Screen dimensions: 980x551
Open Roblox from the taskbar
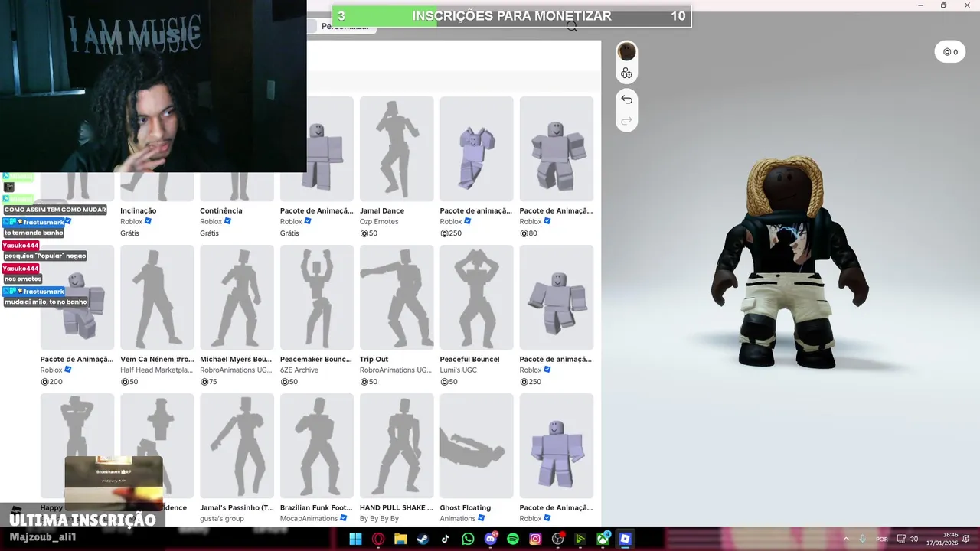(x=626, y=539)
